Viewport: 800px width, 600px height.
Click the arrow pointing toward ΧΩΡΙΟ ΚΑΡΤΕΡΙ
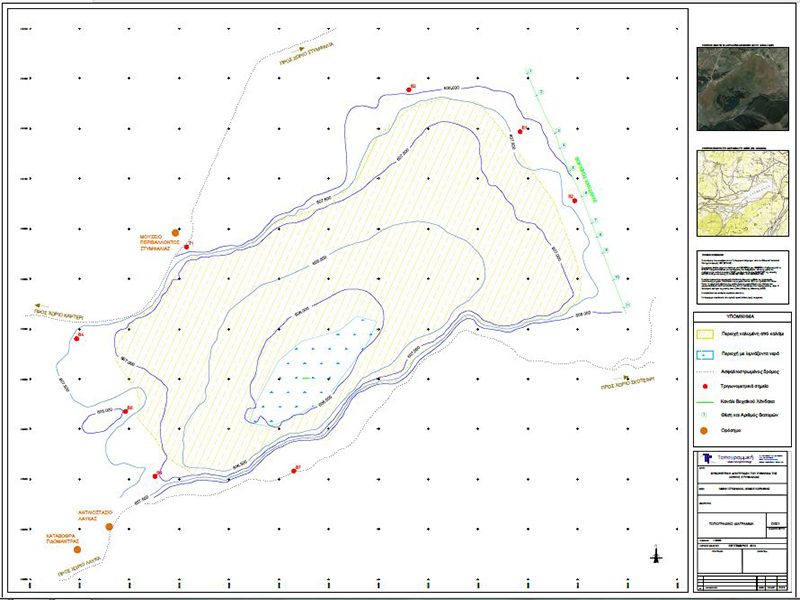click(42, 306)
